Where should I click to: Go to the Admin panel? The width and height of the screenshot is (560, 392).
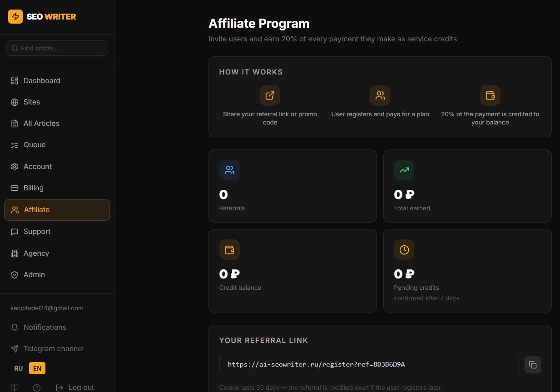click(x=57, y=274)
